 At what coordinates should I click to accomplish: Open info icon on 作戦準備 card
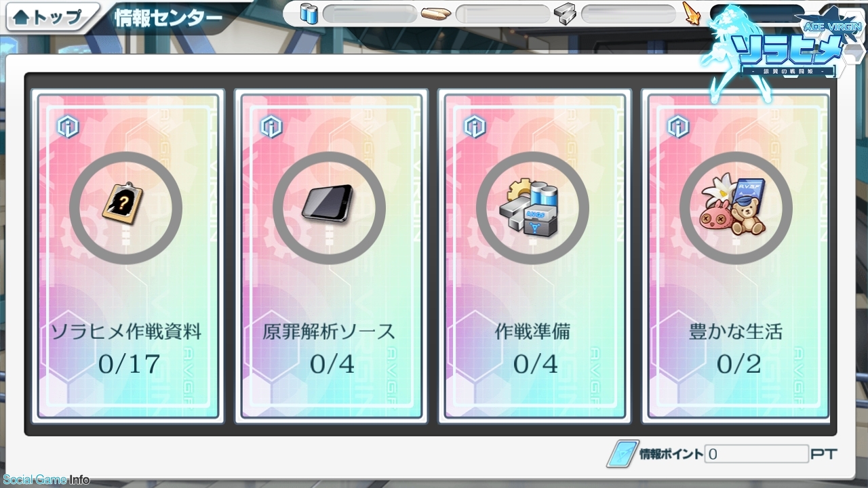[475, 127]
